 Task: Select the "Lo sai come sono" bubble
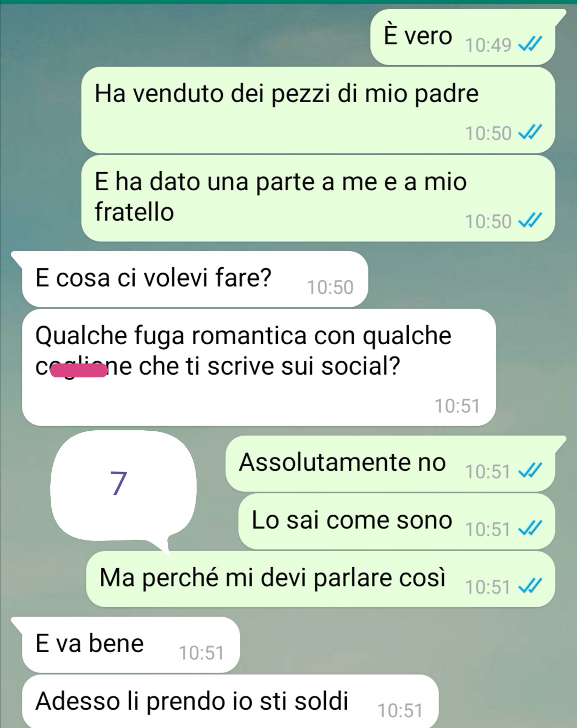click(396, 521)
